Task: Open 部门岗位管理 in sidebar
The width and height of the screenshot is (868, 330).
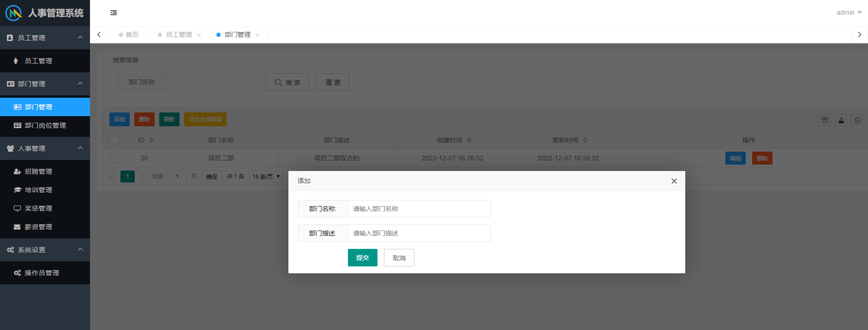Action: coord(45,125)
